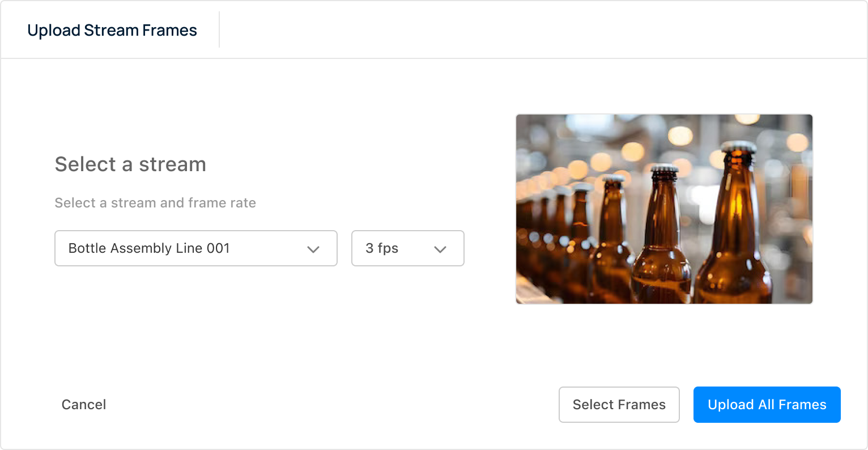Click the Select a stream and frame rate subtitle
Viewport: 868px width, 450px height.
pos(155,202)
